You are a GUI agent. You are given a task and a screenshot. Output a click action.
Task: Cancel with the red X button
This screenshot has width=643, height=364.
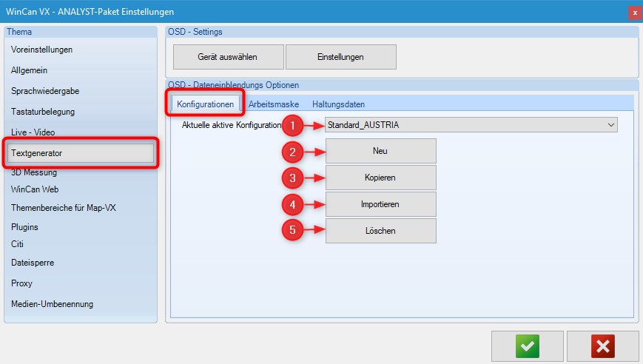603,346
